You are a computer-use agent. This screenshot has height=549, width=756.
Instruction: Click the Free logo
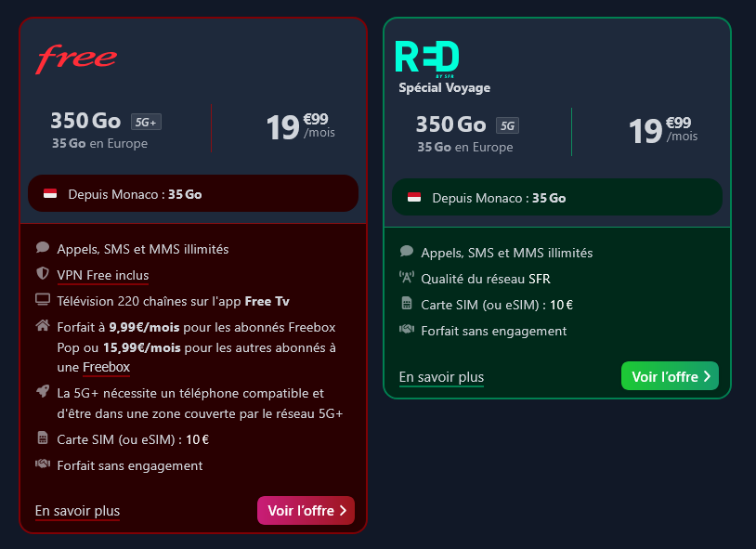click(x=75, y=59)
